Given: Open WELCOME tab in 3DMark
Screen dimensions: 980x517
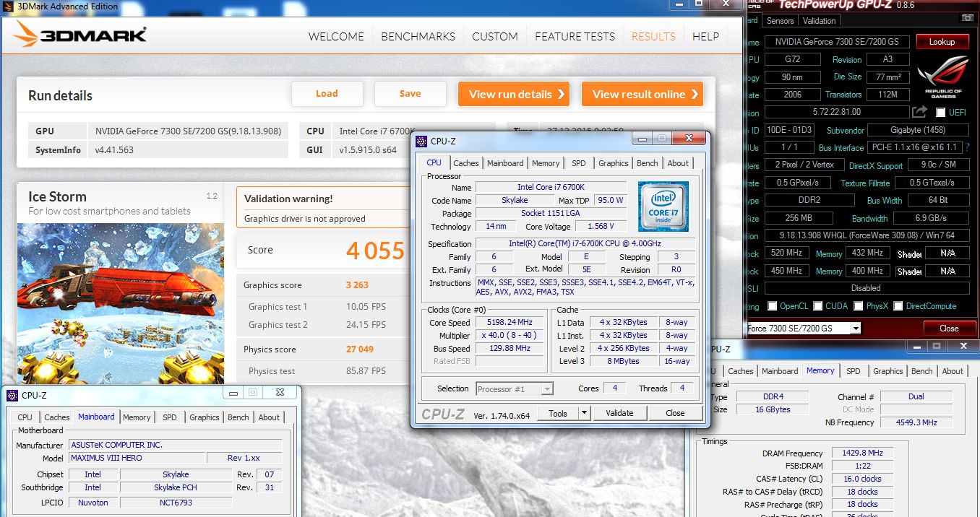Looking at the screenshot, I should (x=336, y=36).
